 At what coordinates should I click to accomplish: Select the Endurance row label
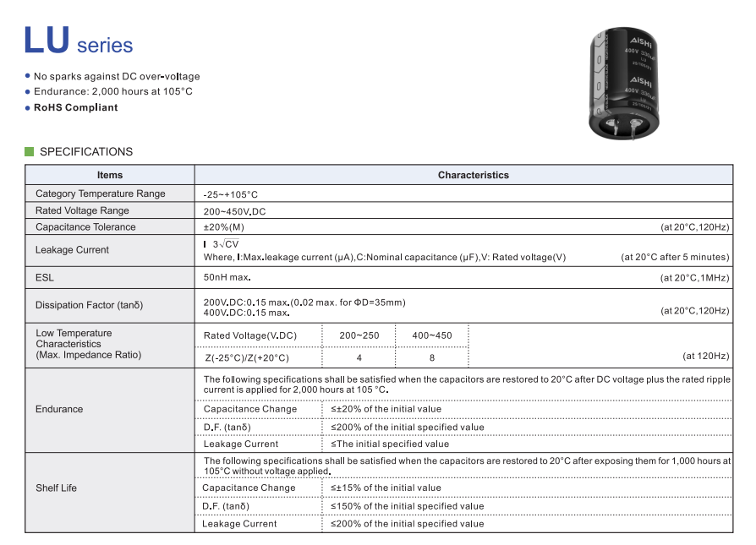(x=59, y=409)
